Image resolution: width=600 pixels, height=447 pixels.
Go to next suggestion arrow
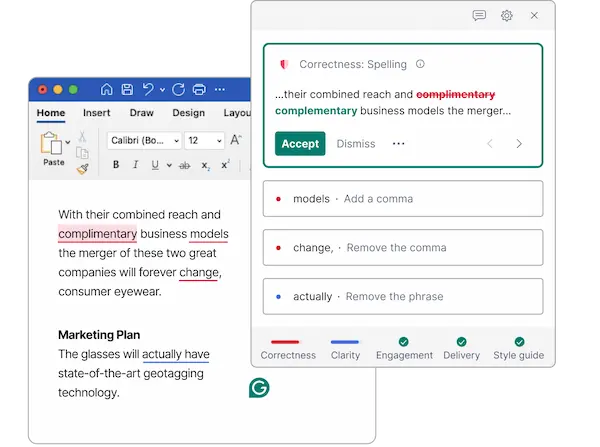click(x=519, y=144)
